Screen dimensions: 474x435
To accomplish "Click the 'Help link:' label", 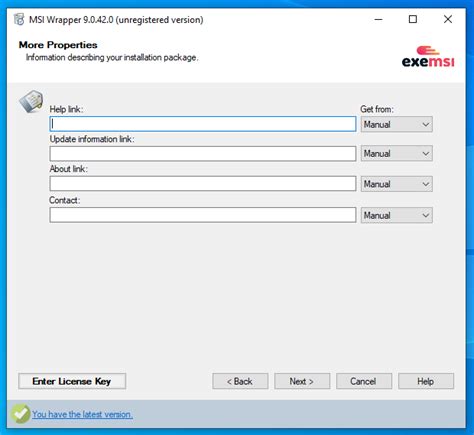I will (66, 109).
